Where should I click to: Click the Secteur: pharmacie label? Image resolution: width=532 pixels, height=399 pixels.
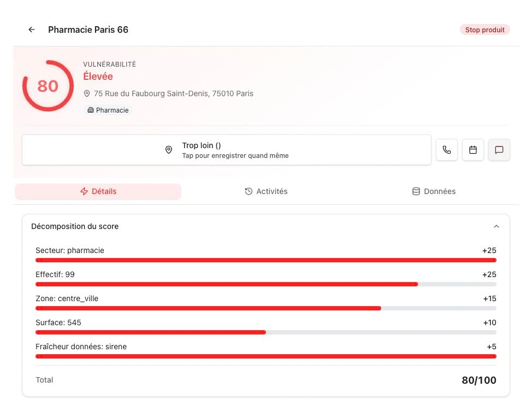point(70,251)
